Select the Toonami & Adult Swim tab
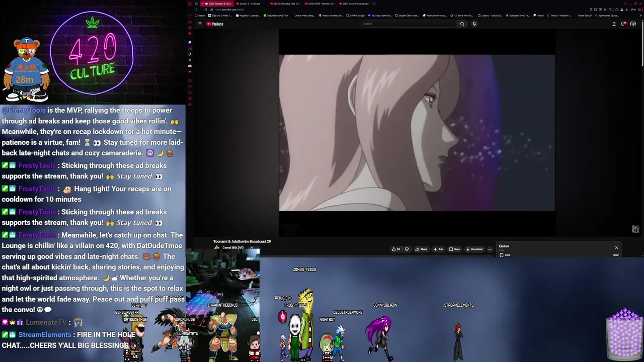Image resolution: width=644 pixels, height=362 pixels. (x=217, y=4)
